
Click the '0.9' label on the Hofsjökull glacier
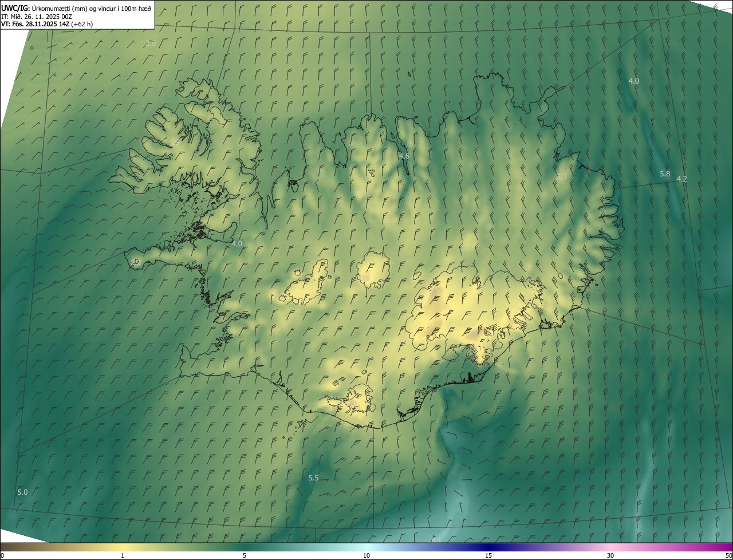click(365, 278)
